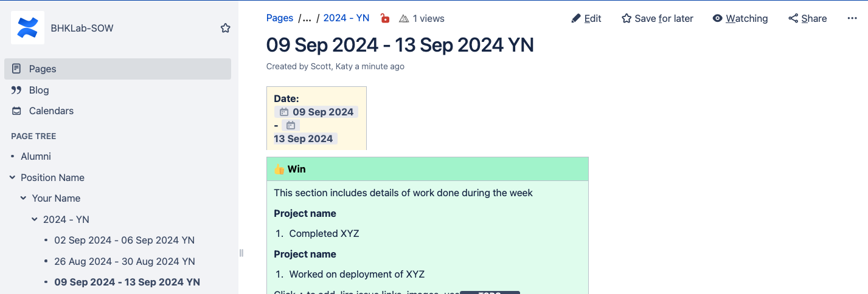Image resolution: width=868 pixels, height=294 pixels.
Task: Collapse the Position Name tree node
Action: [12, 177]
